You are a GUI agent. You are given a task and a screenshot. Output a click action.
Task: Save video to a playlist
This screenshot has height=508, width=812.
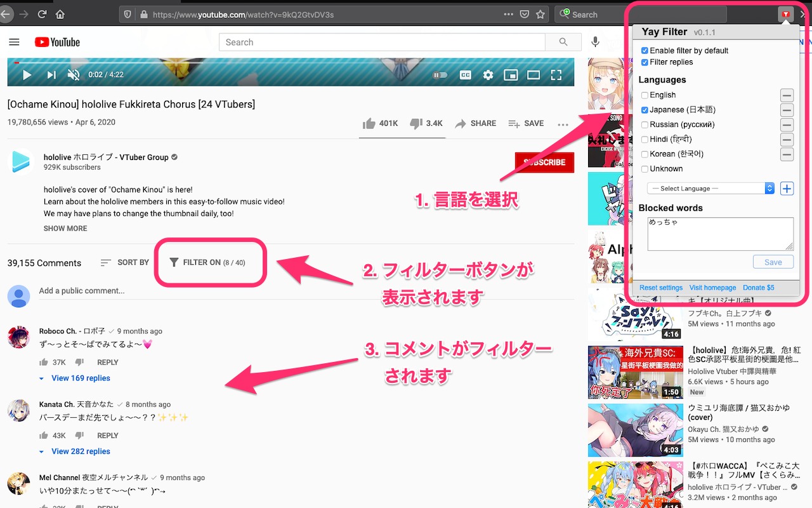point(526,123)
